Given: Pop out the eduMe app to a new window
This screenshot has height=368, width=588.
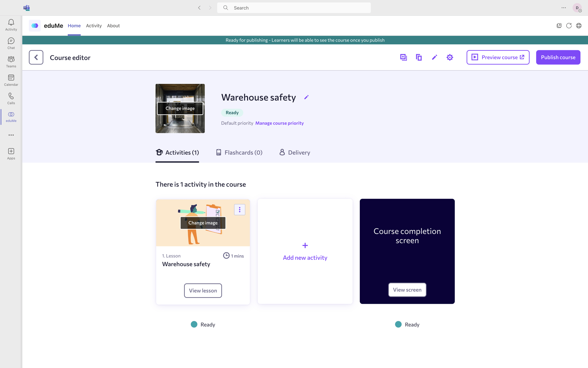Looking at the screenshot, I should (559, 25).
